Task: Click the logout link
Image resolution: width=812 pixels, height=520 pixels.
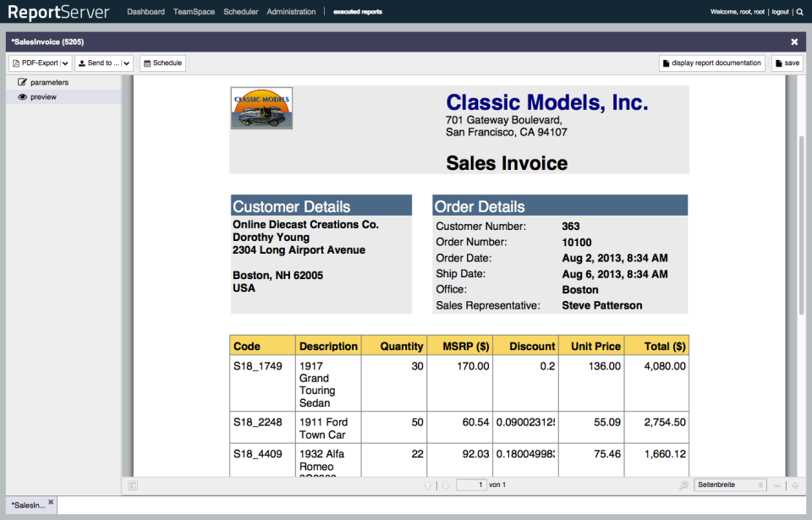Action: pos(780,12)
